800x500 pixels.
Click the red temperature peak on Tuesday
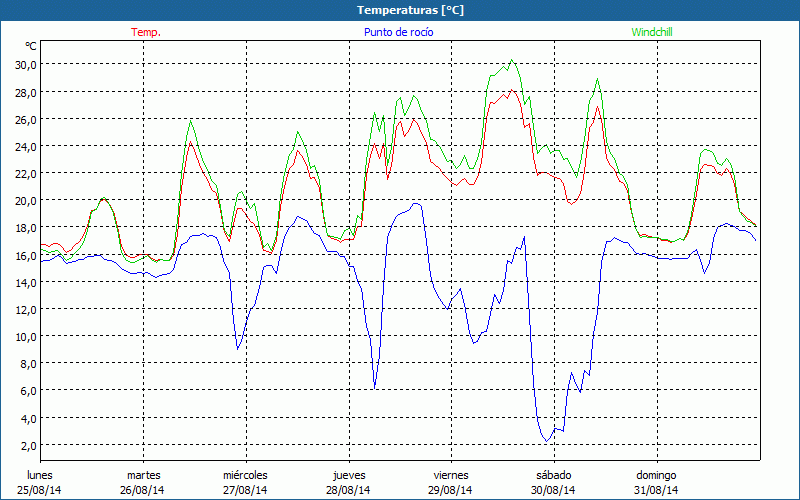[190, 142]
